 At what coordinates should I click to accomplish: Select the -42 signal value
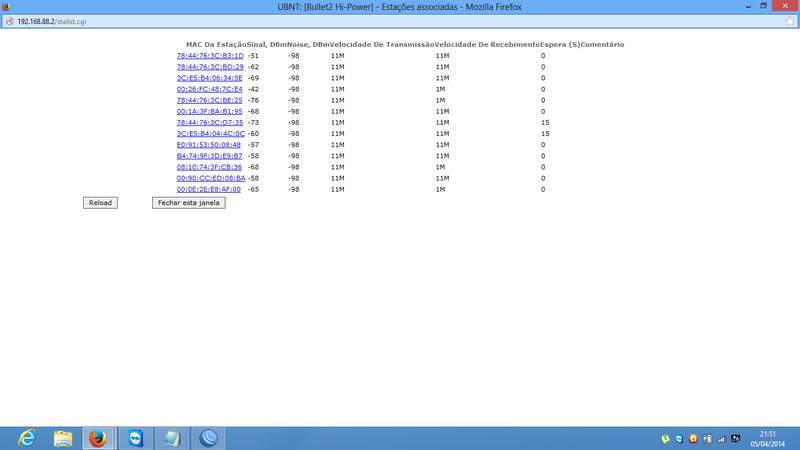253,89
